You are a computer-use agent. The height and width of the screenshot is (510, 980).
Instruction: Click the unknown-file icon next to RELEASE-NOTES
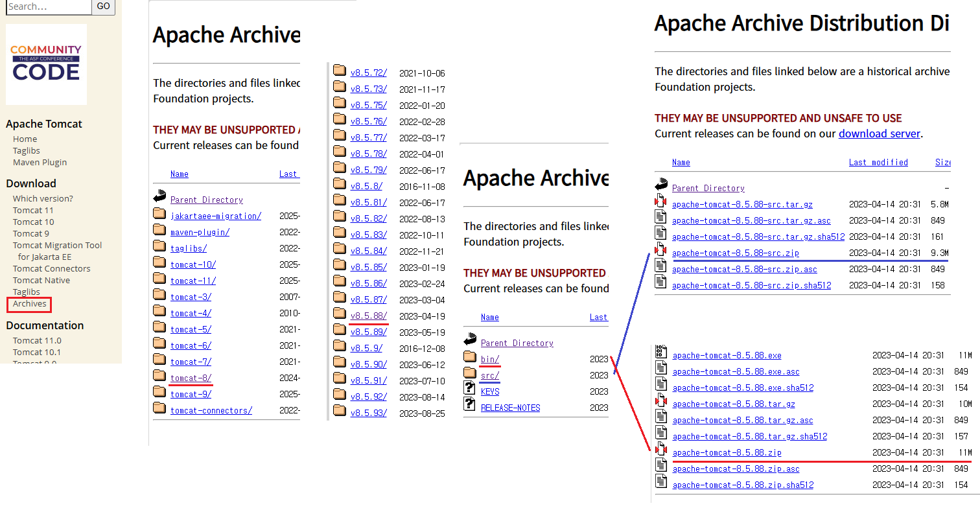470,404
